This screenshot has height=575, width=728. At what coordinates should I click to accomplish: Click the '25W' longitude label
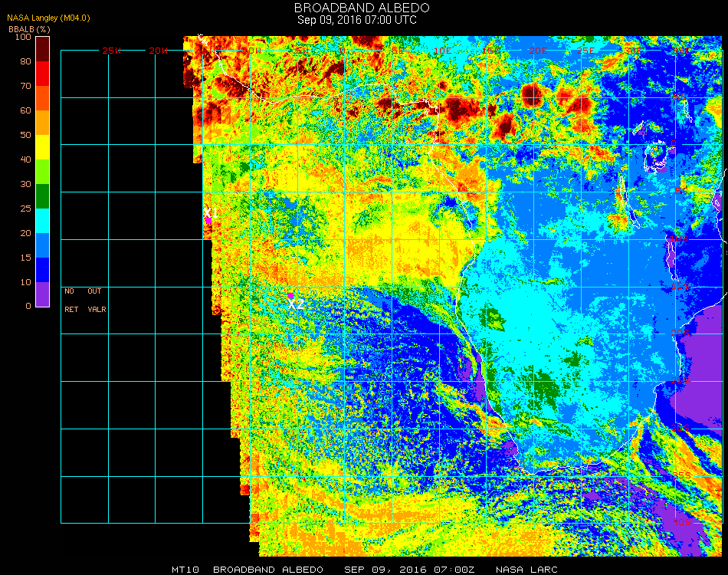point(111,51)
